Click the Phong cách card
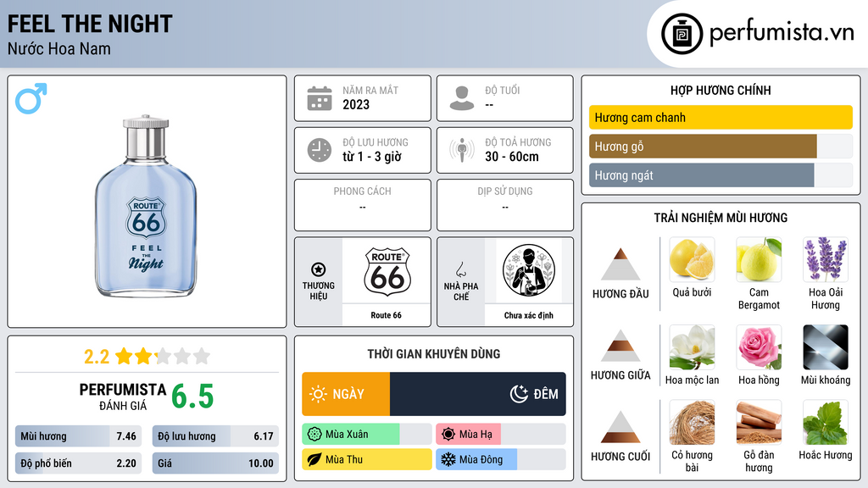 pyautogui.click(x=363, y=205)
